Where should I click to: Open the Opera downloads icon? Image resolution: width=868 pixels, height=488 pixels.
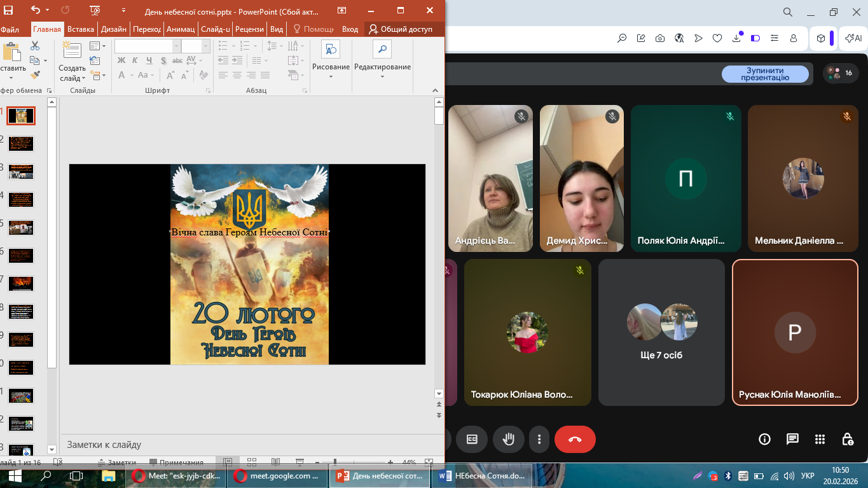[736, 38]
